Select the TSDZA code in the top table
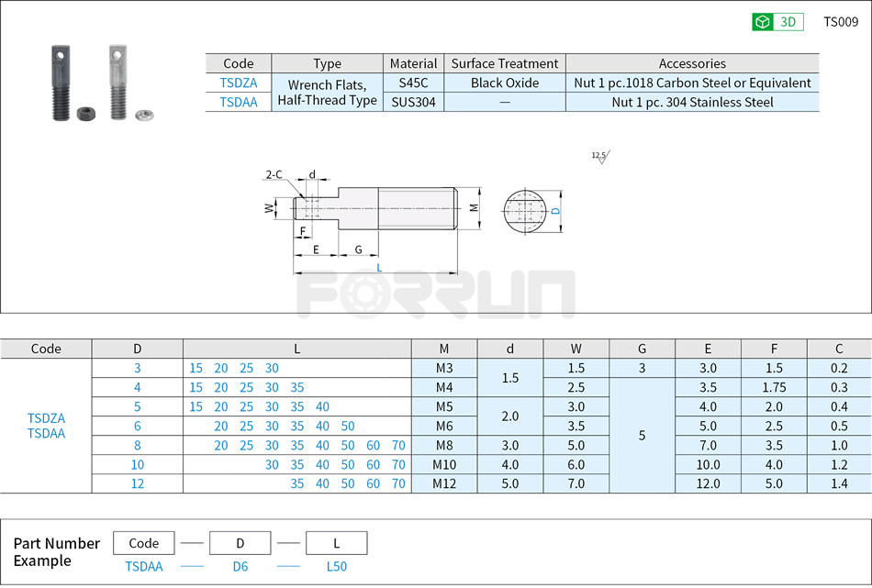 238,83
